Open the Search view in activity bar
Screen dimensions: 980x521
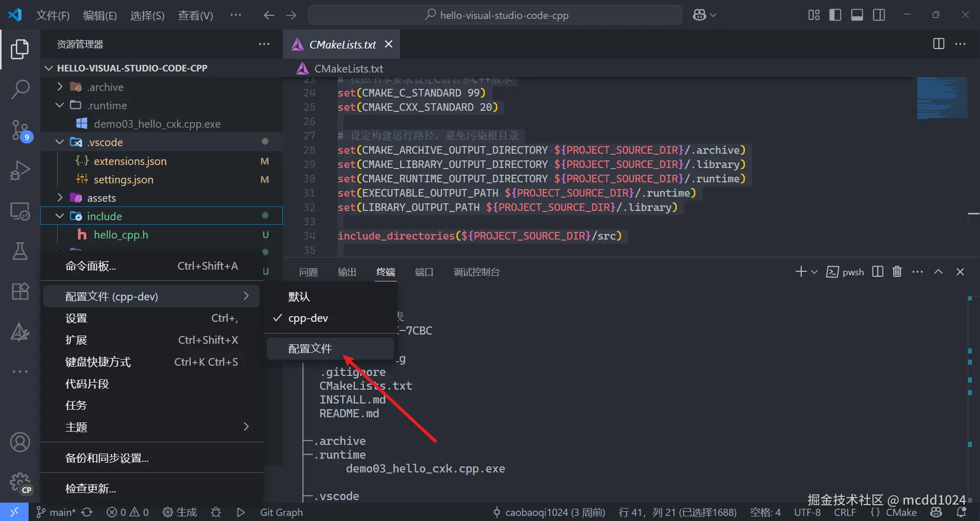click(20, 89)
